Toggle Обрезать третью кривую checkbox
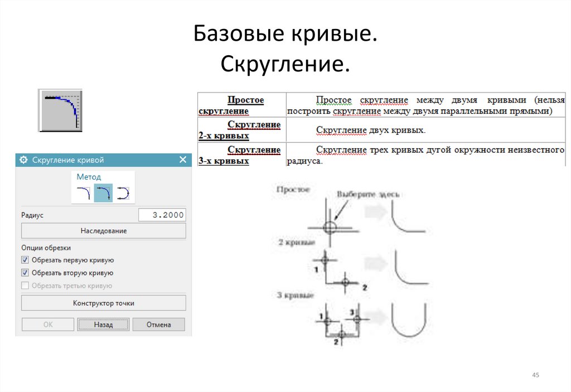The width and height of the screenshot is (571, 392). coord(25,285)
